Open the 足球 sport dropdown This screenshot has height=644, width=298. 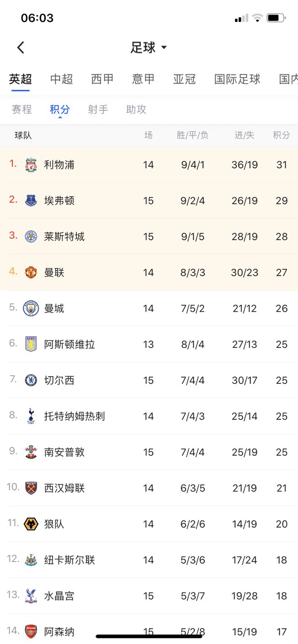pos(149,47)
